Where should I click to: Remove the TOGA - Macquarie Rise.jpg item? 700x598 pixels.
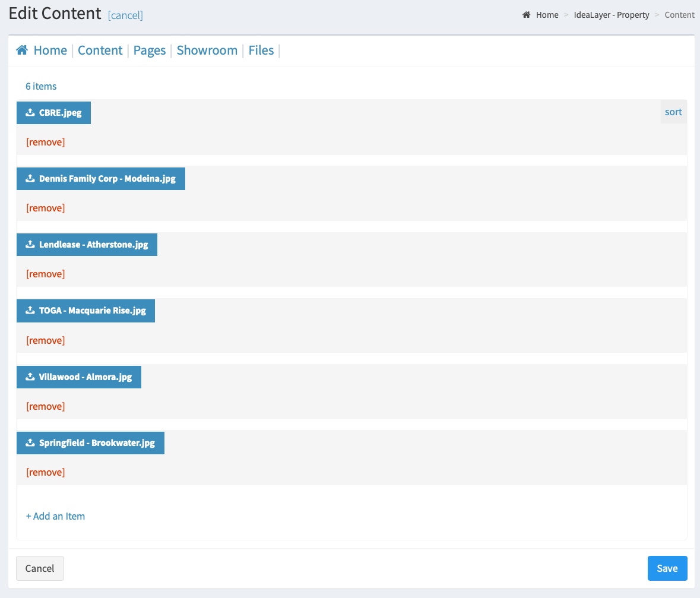click(x=46, y=340)
